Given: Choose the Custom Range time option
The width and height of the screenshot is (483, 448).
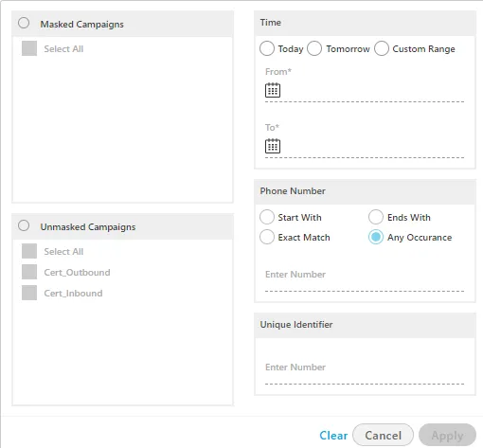Looking at the screenshot, I should click(x=382, y=48).
